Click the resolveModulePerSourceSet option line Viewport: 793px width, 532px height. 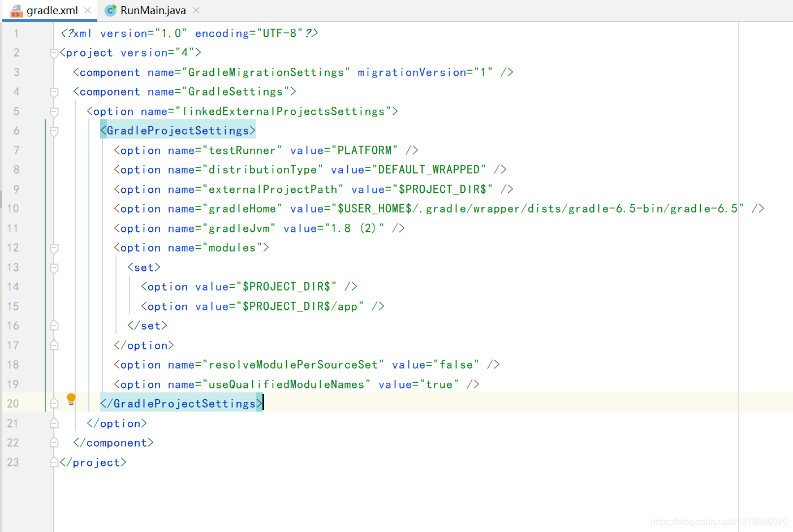tap(307, 365)
